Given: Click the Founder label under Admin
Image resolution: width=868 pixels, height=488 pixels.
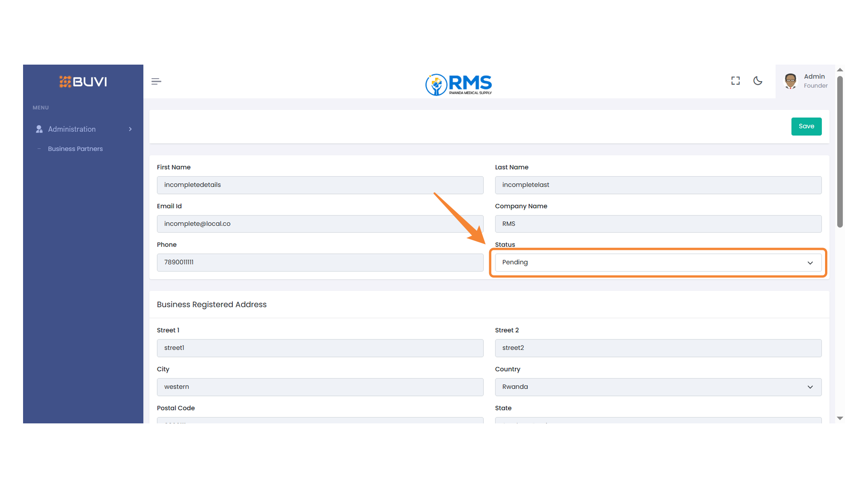Looking at the screenshot, I should coord(816,85).
